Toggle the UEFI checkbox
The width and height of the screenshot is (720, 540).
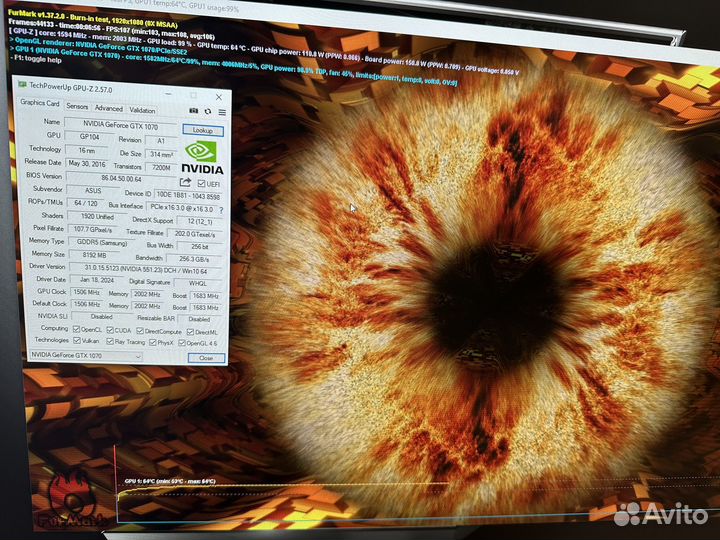[x=201, y=183]
